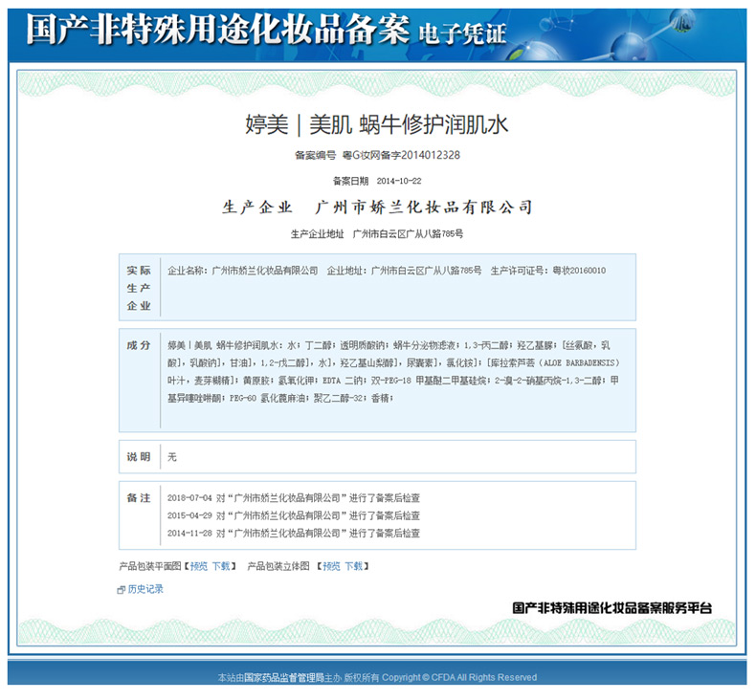Viewport: 756px width, 700px height.
Task: Click the history record icon beside 历史记录
Action: pos(121,590)
